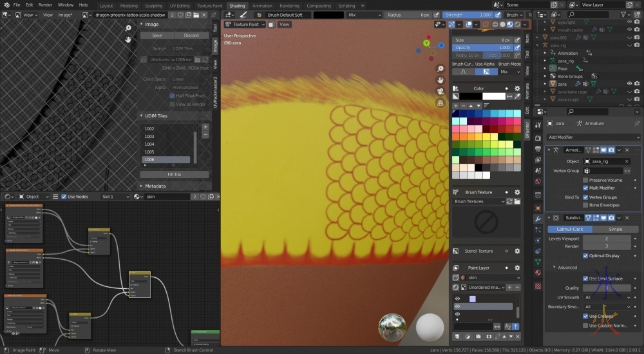644x354 pixels.
Task: Swap the foreground and background brush colors
Action: coord(509,96)
